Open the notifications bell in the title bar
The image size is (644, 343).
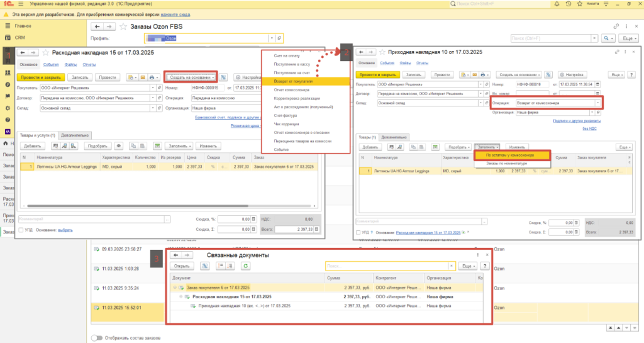click(x=557, y=4)
